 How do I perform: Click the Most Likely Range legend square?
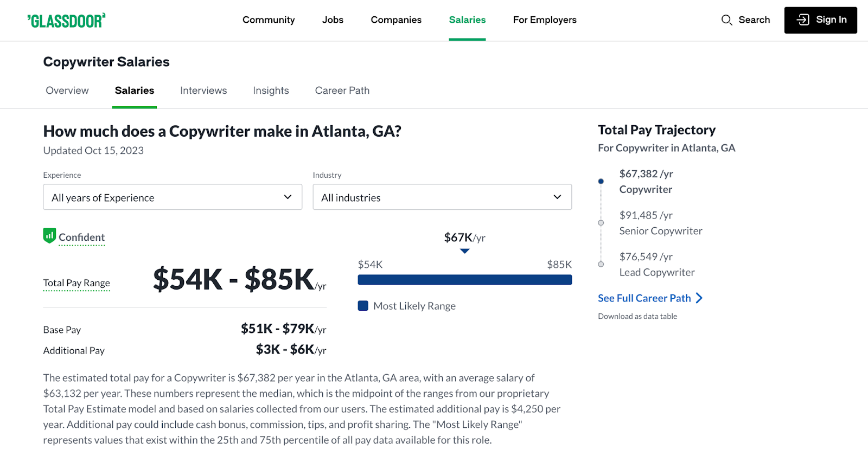click(x=362, y=305)
